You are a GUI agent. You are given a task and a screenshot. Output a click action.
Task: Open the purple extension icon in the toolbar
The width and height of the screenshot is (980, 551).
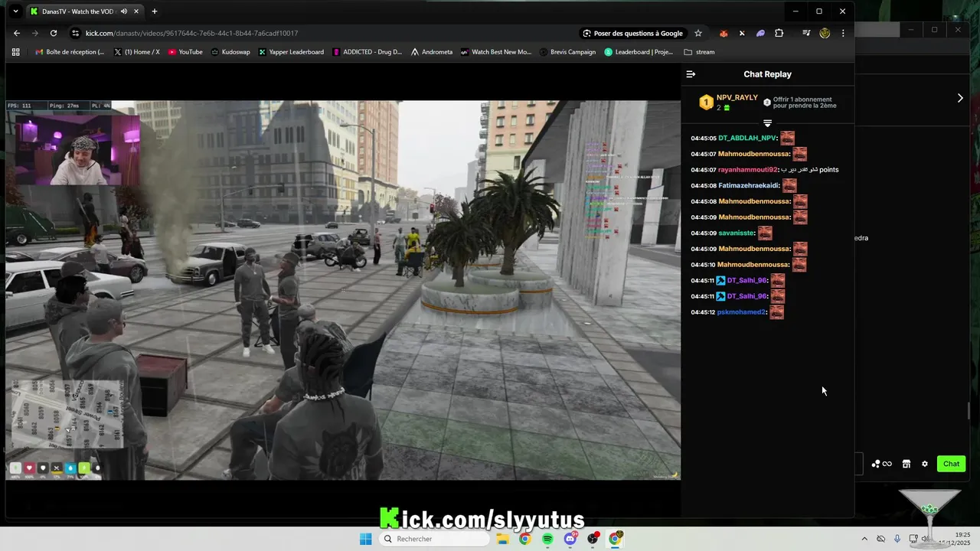[x=760, y=33]
